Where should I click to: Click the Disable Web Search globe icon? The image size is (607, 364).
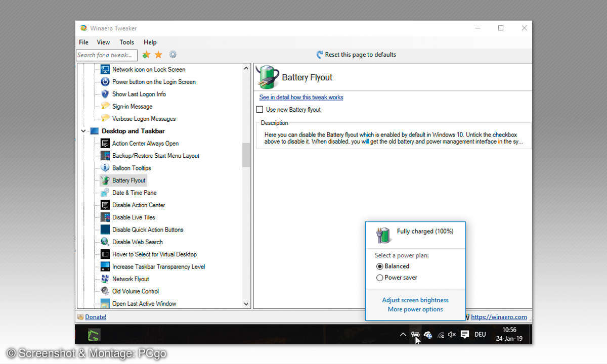point(105,242)
